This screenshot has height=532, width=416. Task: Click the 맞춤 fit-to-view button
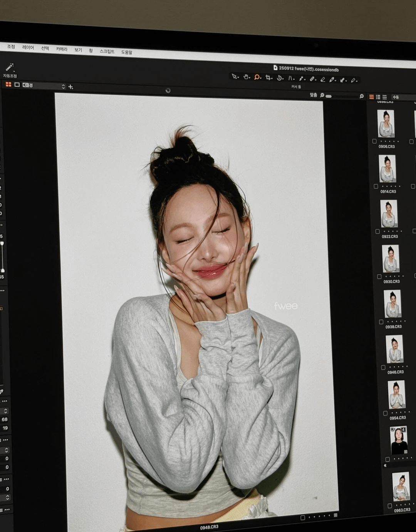tap(313, 95)
